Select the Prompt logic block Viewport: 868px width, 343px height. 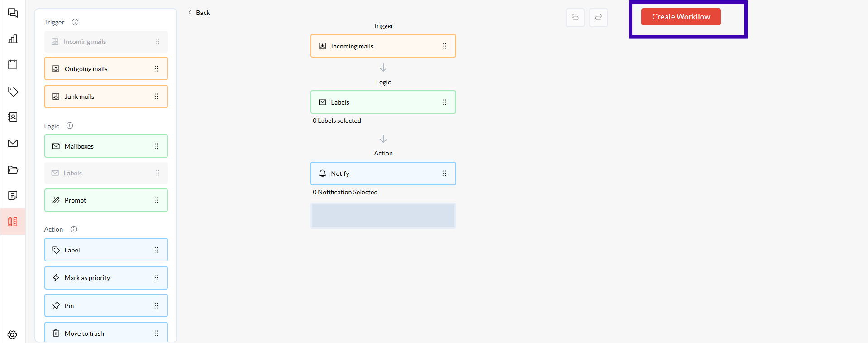(x=106, y=200)
